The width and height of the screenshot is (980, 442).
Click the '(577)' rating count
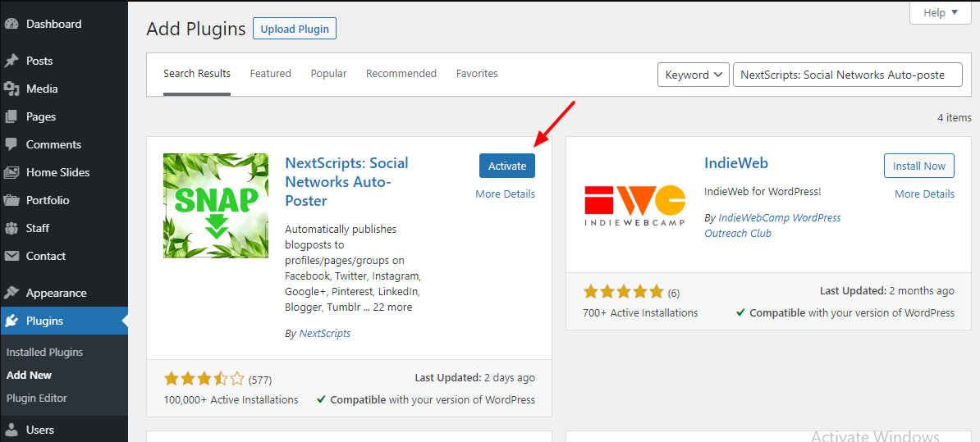(260, 380)
